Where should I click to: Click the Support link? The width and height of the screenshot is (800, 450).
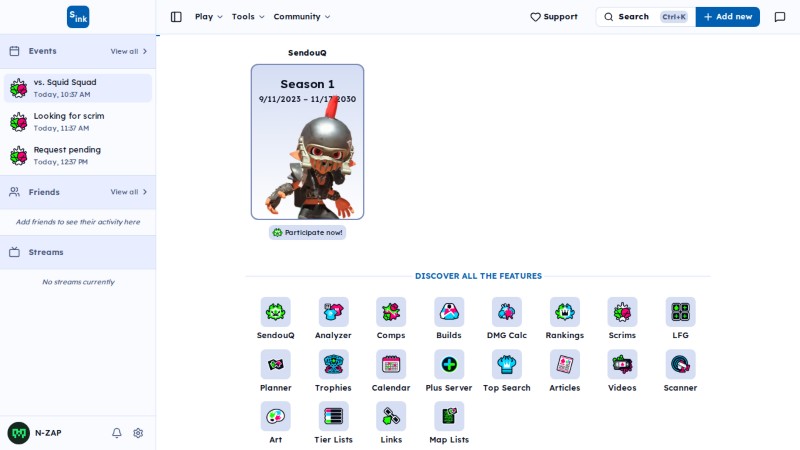pyautogui.click(x=554, y=17)
